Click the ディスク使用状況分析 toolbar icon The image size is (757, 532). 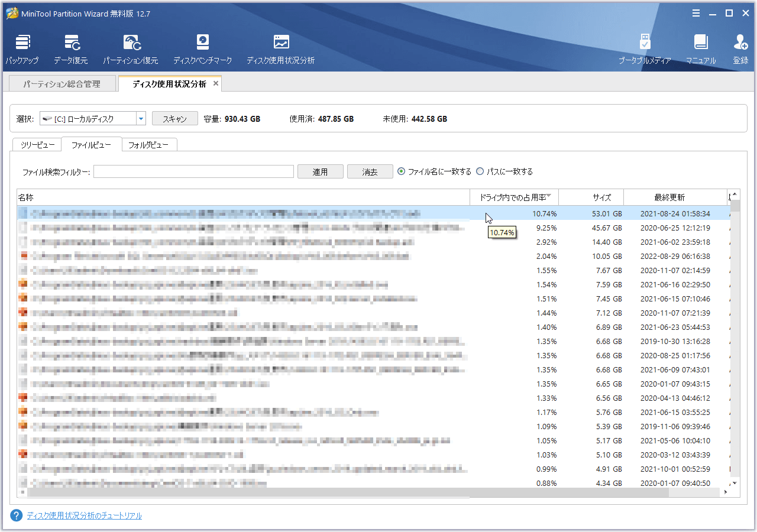tap(280, 48)
